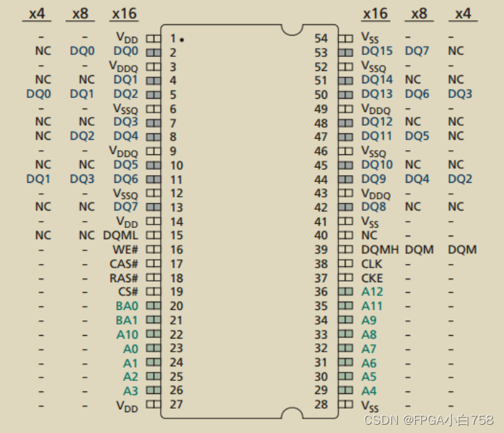Screen dimensions: 504x433
Task: Select the A0 address label
Action: [131, 349]
